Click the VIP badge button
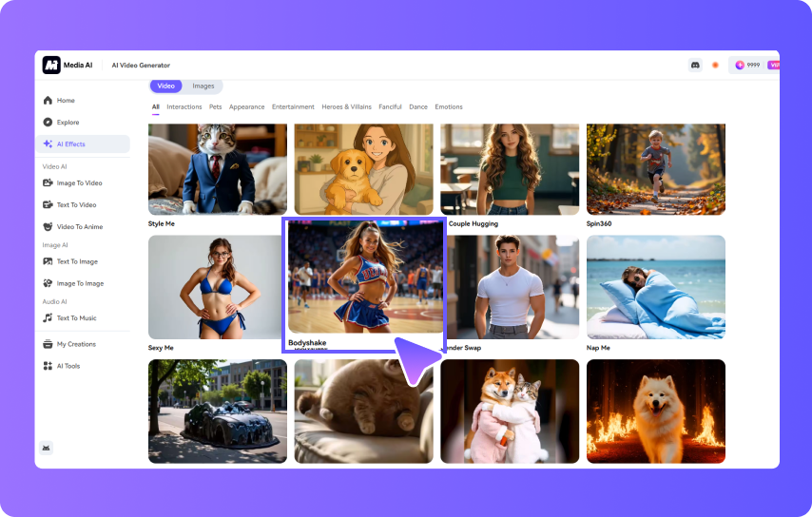Screen dimensions: 812x517 pos(774,65)
